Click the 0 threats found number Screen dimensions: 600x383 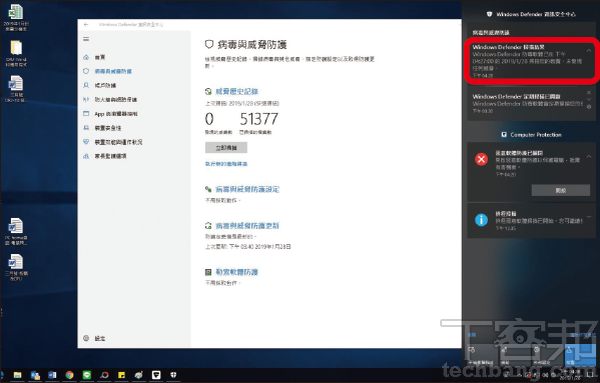209,119
